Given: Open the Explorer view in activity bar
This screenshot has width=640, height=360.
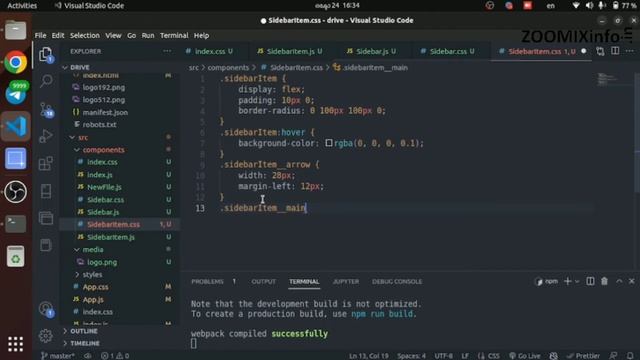Looking at the screenshot, I should (x=45, y=54).
